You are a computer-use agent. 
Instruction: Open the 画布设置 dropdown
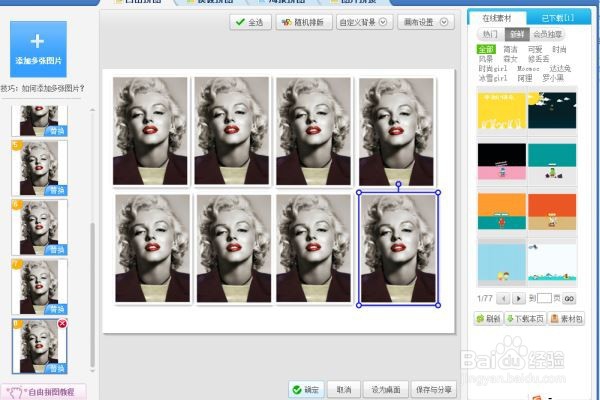click(426, 22)
